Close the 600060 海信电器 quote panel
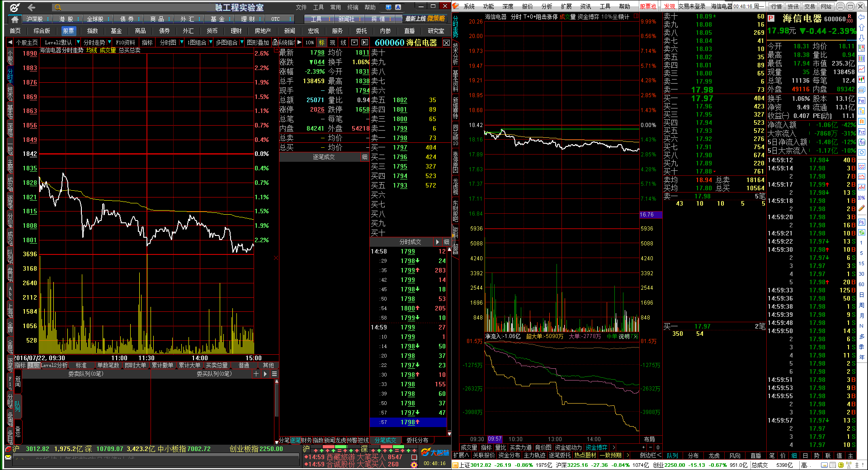Image resolution: width=868 pixels, height=470 pixels. click(x=446, y=43)
